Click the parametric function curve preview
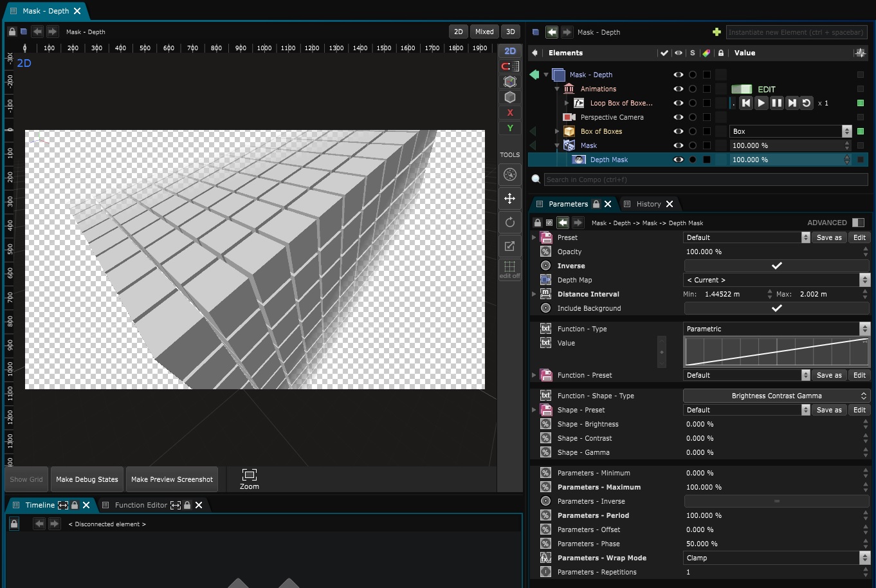The height and width of the screenshot is (588, 876). [776, 352]
